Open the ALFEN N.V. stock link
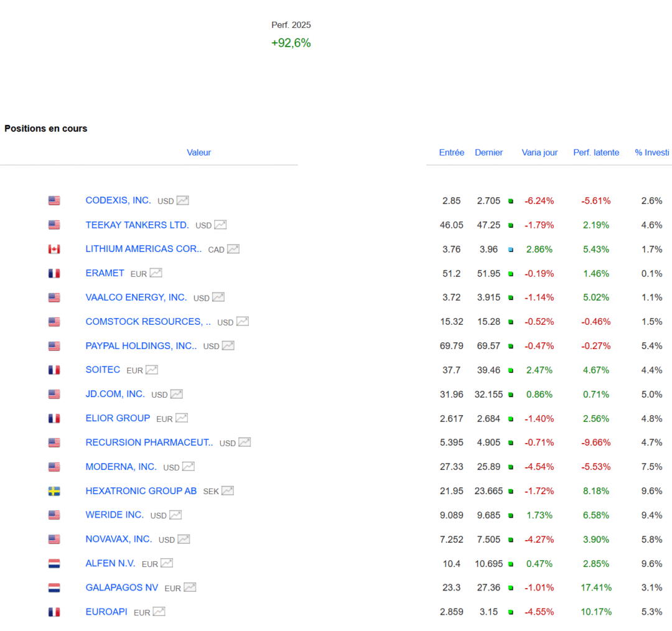Viewport: 672px width, 631px height. [111, 563]
